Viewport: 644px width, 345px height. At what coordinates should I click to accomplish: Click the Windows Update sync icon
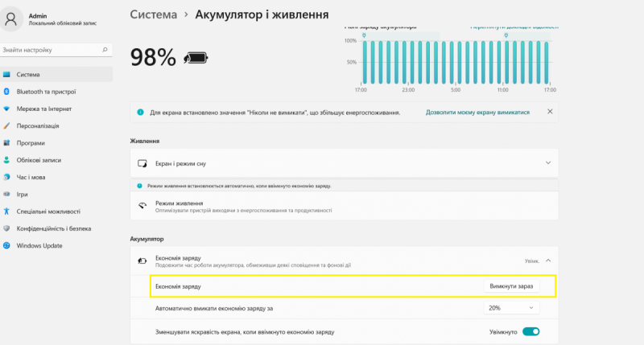tap(6, 245)
